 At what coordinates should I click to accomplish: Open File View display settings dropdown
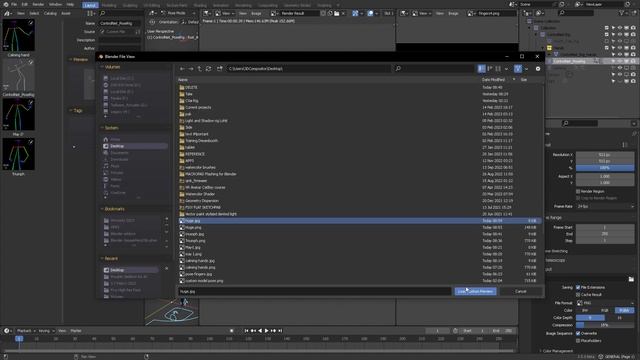(x=506, y=69)
